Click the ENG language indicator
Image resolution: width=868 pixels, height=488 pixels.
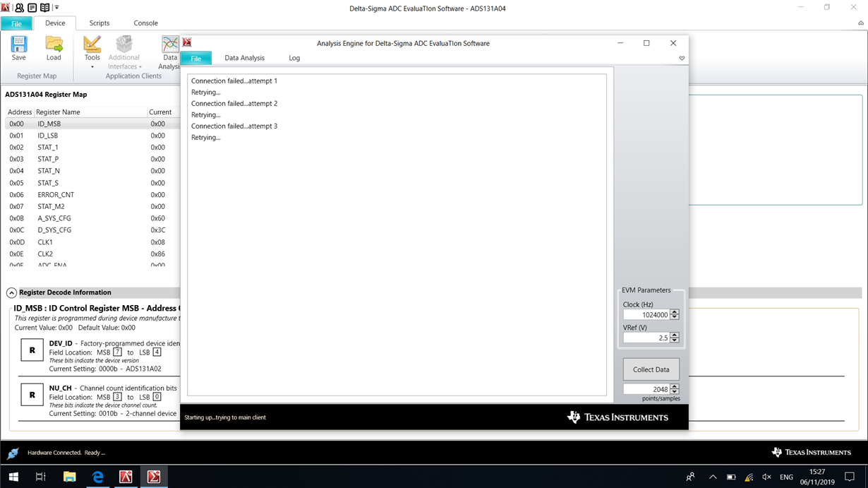[786, 477]
